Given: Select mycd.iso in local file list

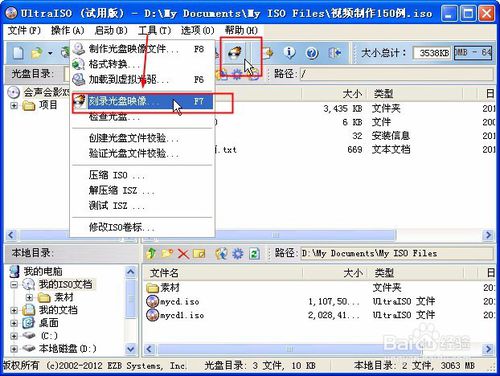Looking at the screenshot, I should [x=180, y=302].
